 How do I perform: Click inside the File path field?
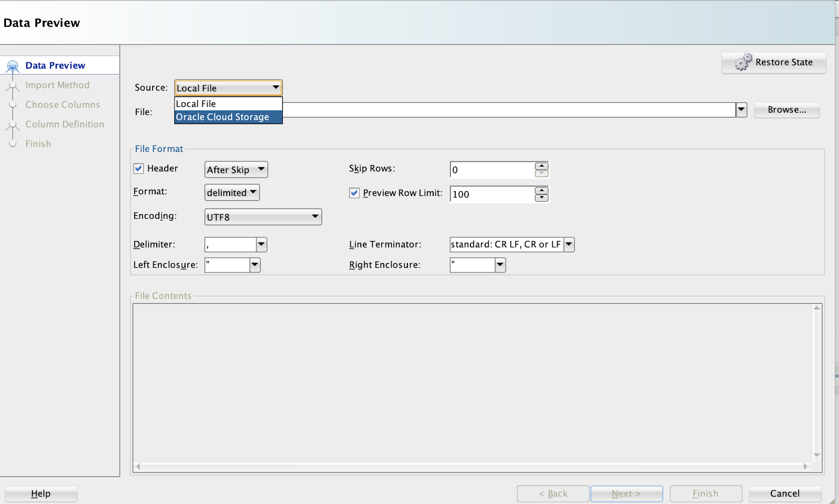[472, 110]
